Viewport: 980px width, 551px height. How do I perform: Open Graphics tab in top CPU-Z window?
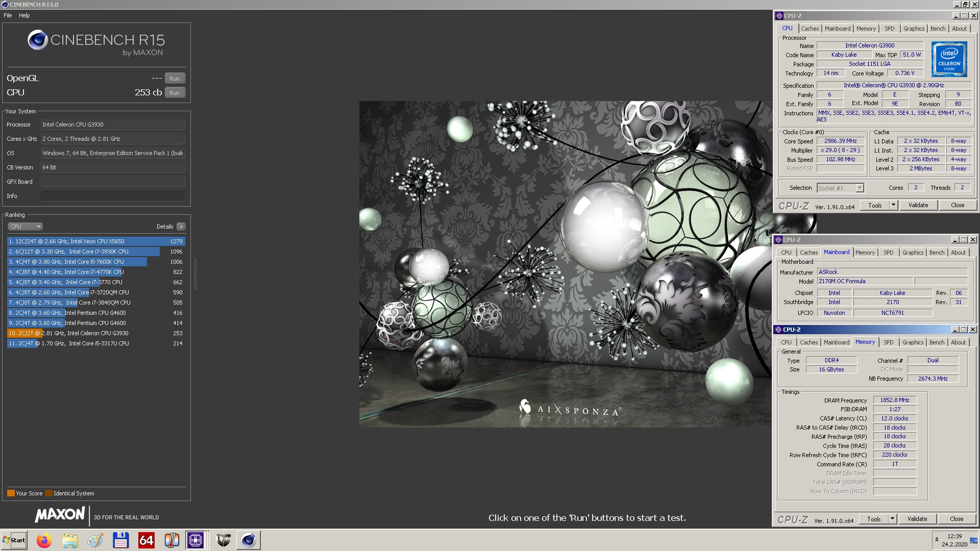coord(914,29)
